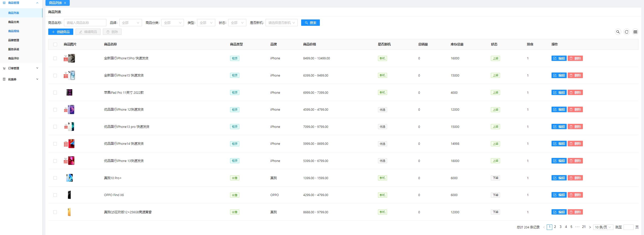
Task: Open the 是否新机 filter dropdown
Action: [x=281, y=23]
